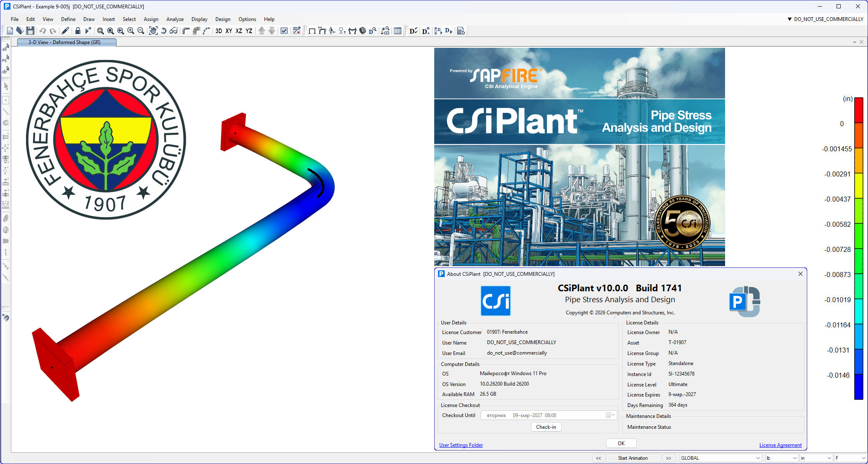Open the 'F' temperature units dropdown
Viewport: 868px width, 464px height.
[850, 458]
